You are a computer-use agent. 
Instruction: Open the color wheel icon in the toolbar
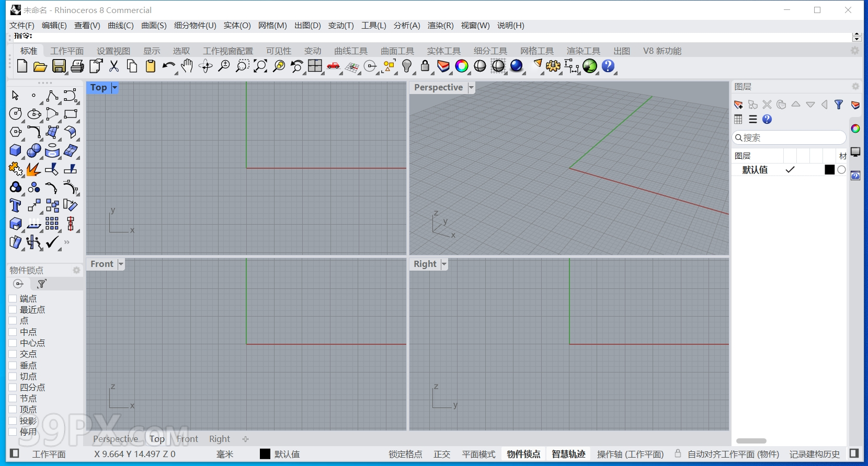462,66
